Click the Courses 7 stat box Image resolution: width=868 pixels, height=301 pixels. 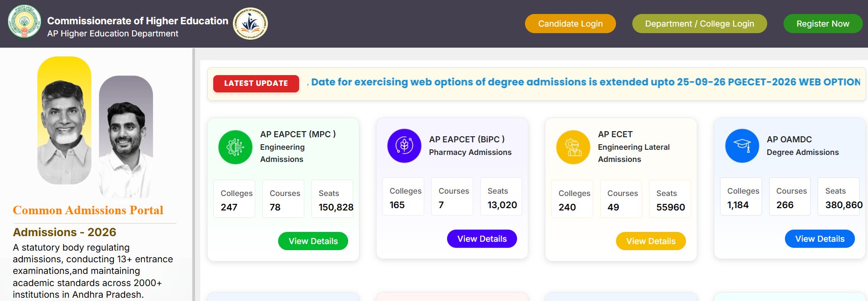tap(452, 196)
